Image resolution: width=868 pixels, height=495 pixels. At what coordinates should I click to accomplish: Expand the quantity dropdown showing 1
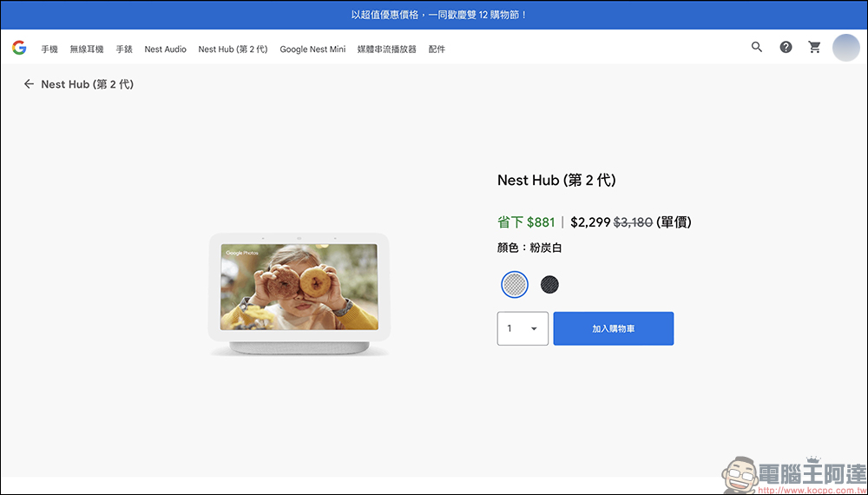click(x=523, y=328)
